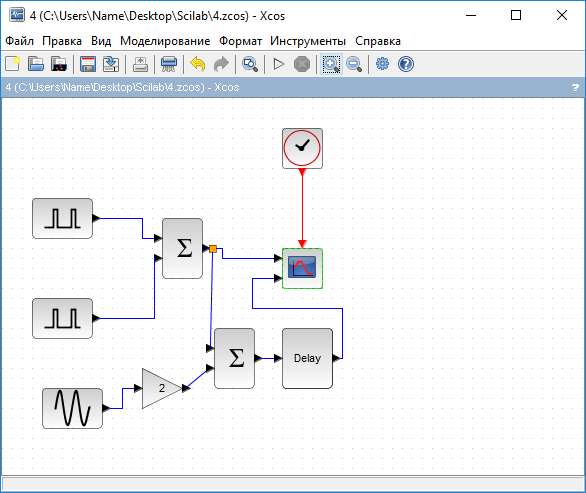Screen dimensions: 586x493
Task: Click the Zoom out magnifier icon
Action: click(354, 64)
